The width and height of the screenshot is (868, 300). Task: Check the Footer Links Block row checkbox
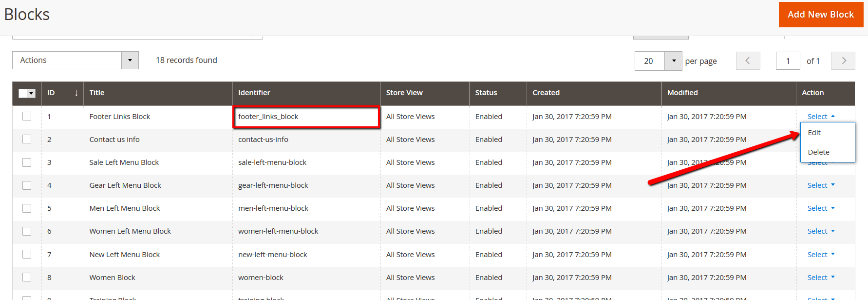pos(27,116)
